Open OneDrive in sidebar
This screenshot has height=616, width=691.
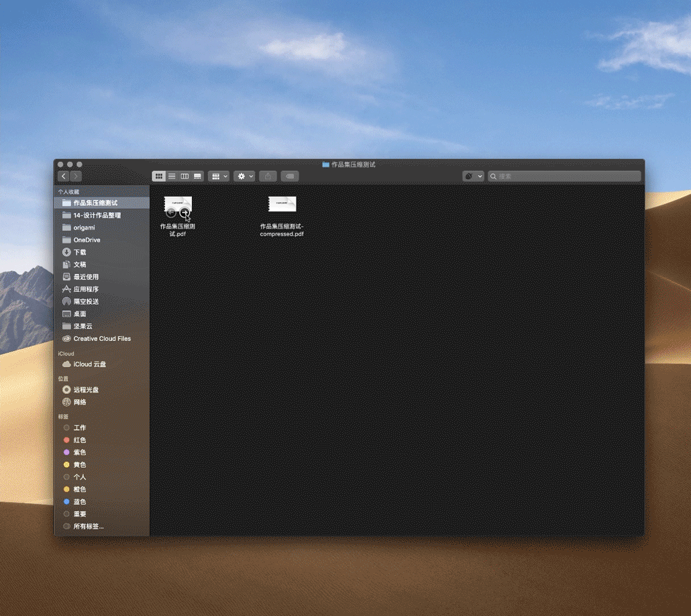tap(102, 240)
